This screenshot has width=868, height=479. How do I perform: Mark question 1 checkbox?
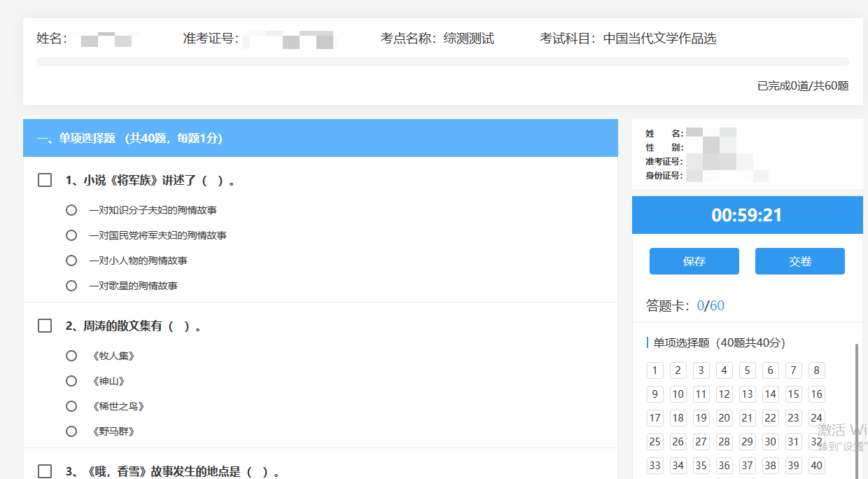(x=45, y=181)
